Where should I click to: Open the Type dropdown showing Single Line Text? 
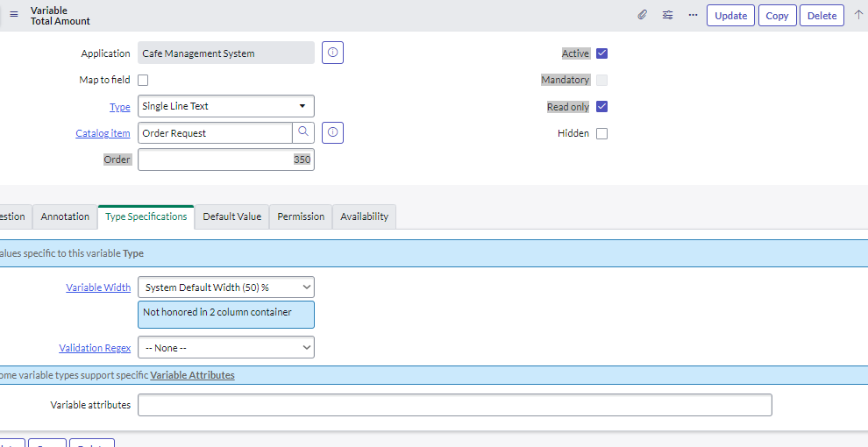pyautogui.click(x=226, y=106)
